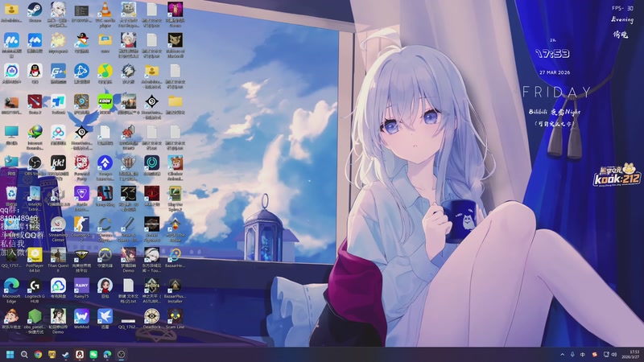The width and height of the screenshot is (644, 362).
Task: Select the Scam Line desktop shortcut
Action: coord(175,319)
